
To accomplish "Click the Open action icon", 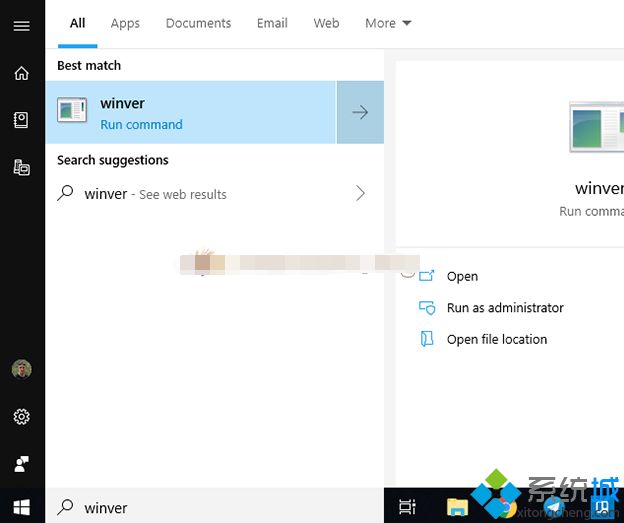I will pos(427,275).
